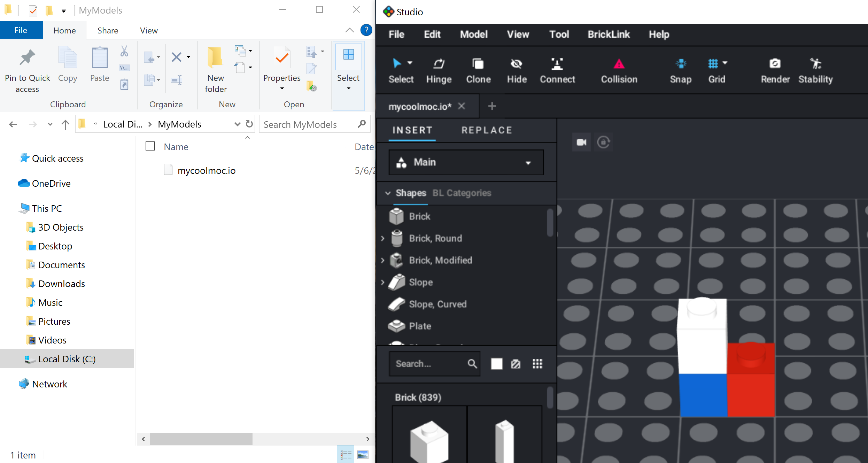Click the Connect tool icon
868x463 pixels.
[x=557, y=64]
